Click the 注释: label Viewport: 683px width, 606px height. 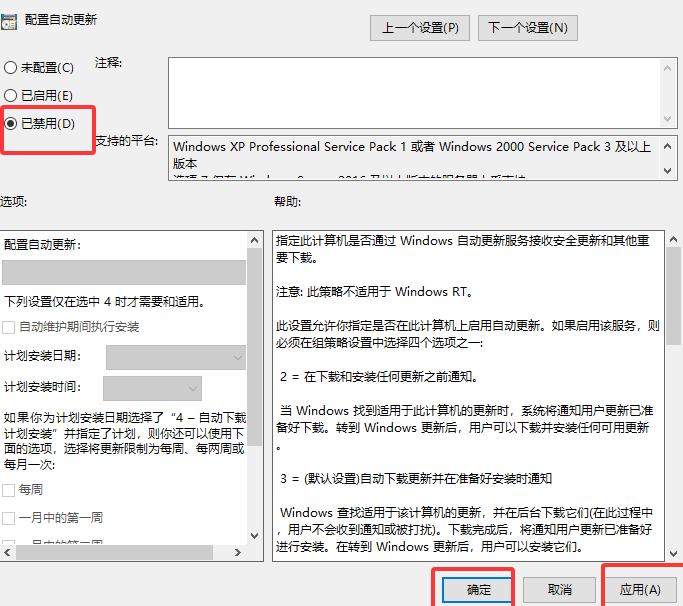[x=108, y=63]
